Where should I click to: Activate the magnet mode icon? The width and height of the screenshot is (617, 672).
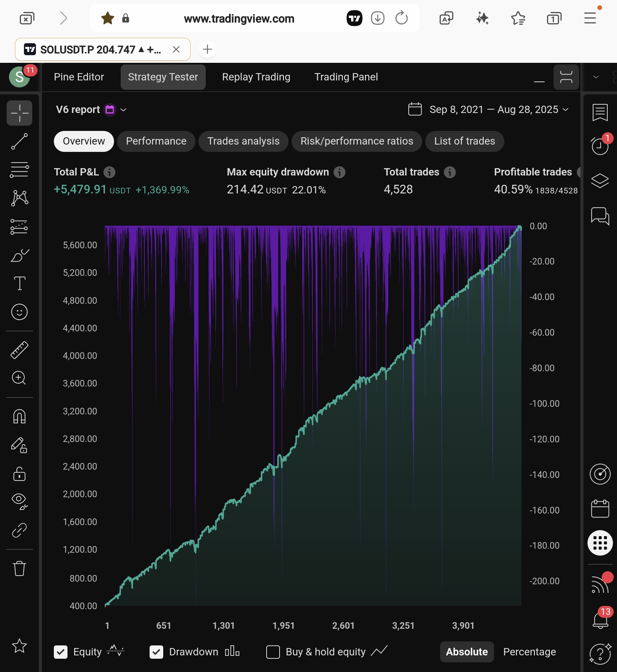[x=19, y=416]
